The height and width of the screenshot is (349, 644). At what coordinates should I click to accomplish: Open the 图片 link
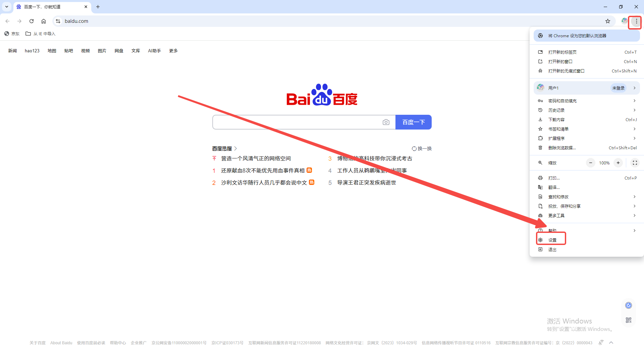coord(102,51)
